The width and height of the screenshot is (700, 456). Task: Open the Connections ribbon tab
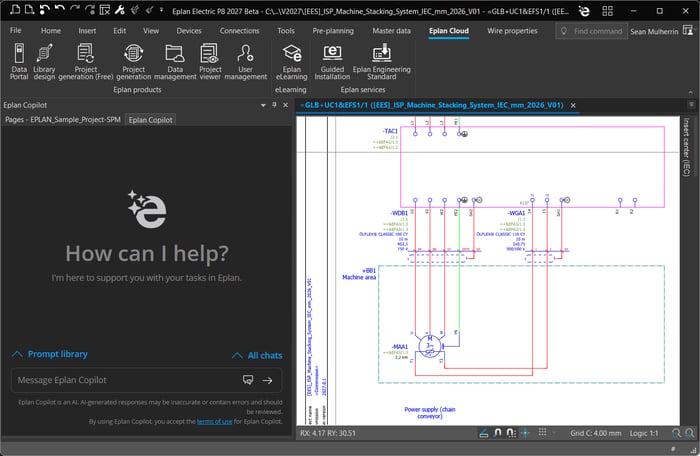tap(239, 31)
